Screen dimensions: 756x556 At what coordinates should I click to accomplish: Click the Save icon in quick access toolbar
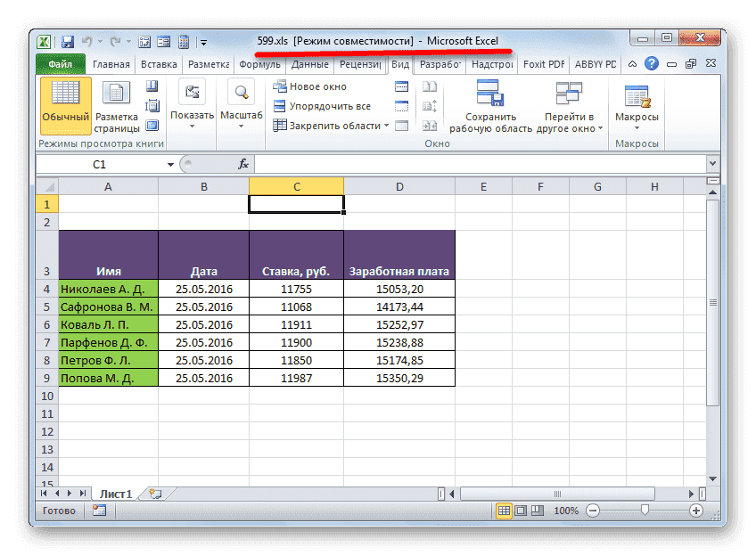coord(67,40)
